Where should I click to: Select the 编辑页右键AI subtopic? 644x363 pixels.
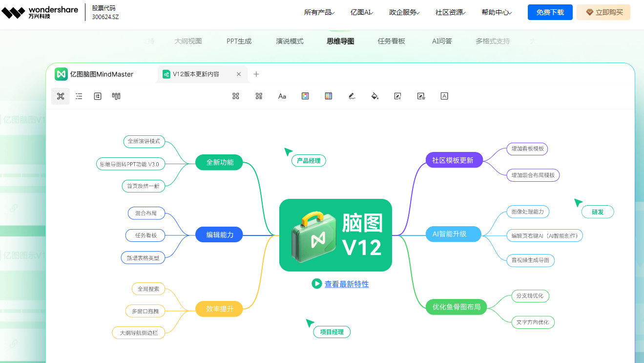[544, 235]
